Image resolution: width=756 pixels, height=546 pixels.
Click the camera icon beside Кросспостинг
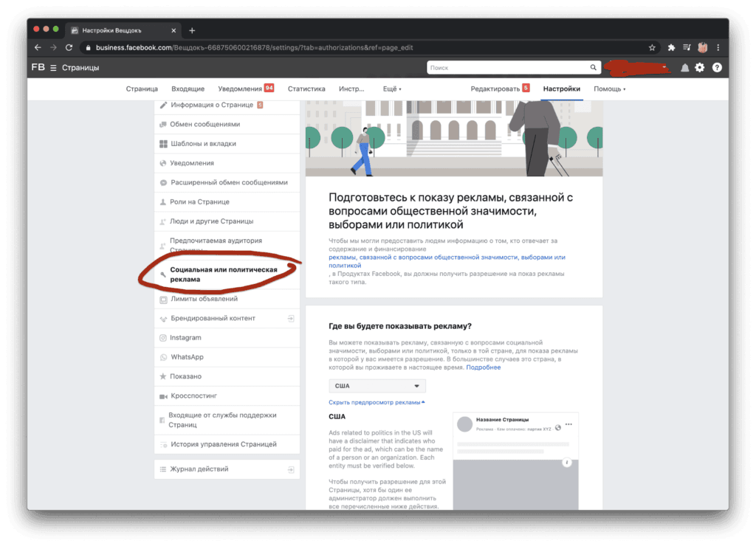click(163, 396)
